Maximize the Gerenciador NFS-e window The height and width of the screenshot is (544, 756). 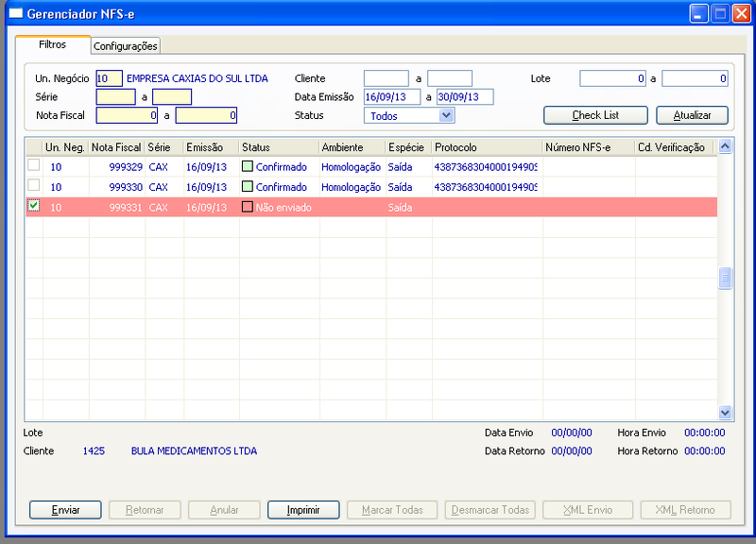(720, 13)
